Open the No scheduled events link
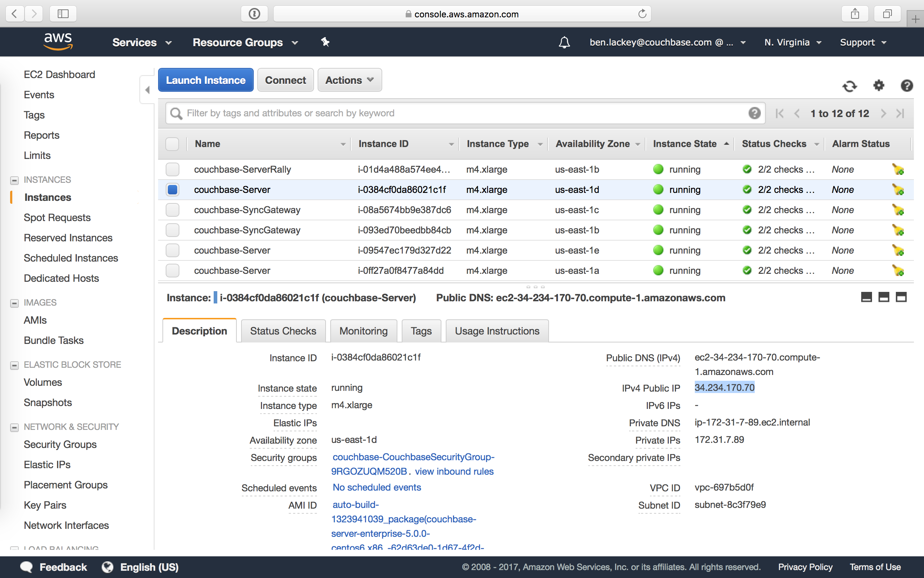The width and height of the screenshot is (924, 578). [x=376, y=487]
